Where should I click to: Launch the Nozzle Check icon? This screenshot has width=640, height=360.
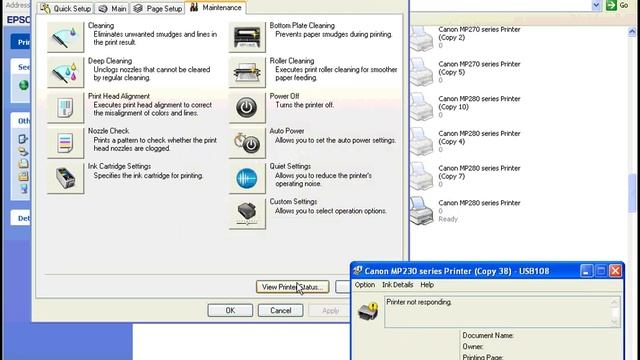[x=65, y=143]
